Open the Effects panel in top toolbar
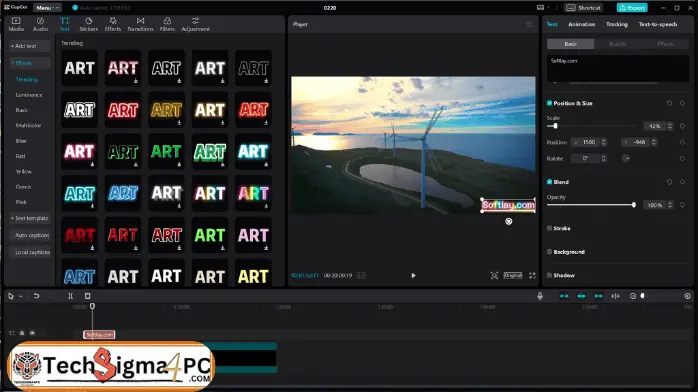The height and width of the screenshot is (392, 698). point(113,24)
